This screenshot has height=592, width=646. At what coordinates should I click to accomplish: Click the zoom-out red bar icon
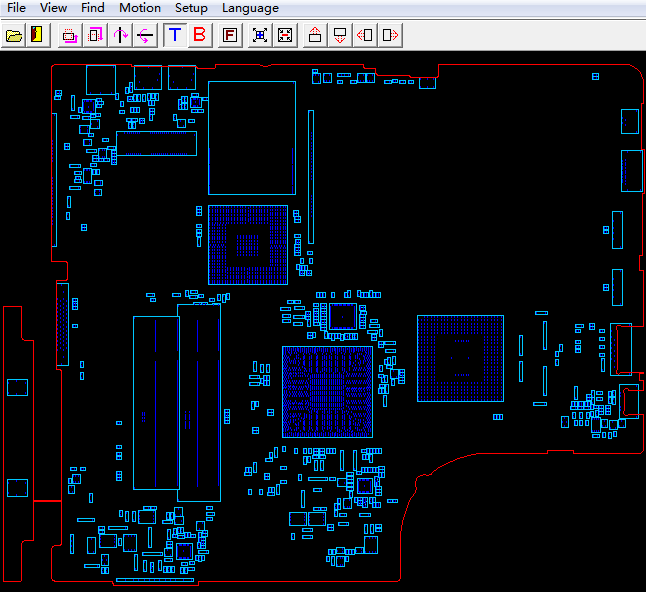pos(285,35)
